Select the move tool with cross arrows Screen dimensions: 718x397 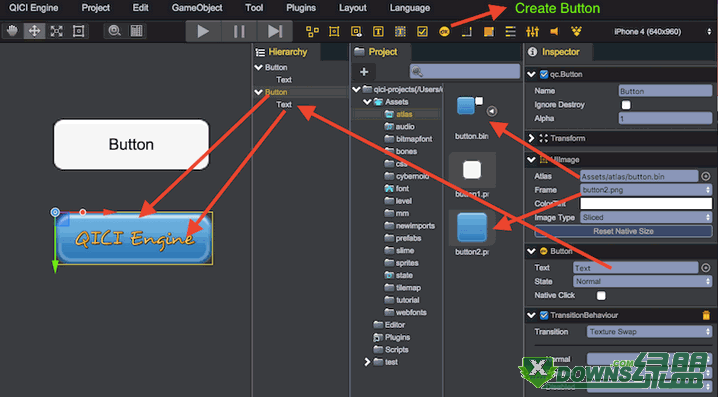click(x=34, y=31)
